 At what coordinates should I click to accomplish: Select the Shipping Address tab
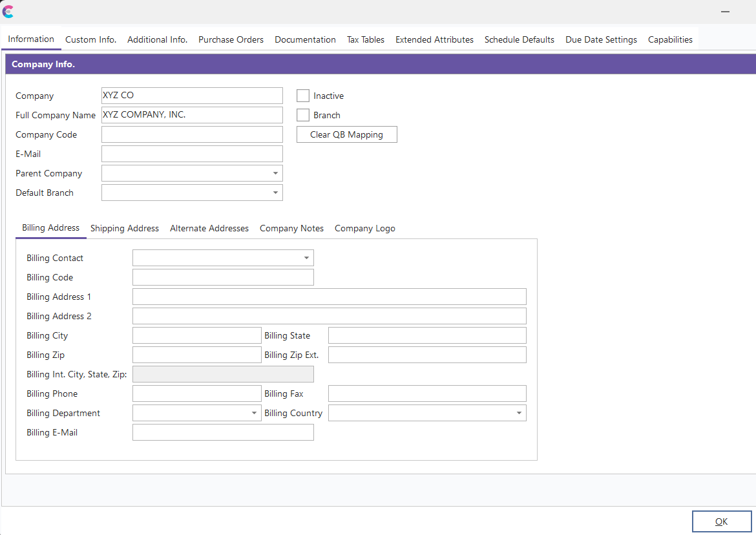tap(125, 228)
